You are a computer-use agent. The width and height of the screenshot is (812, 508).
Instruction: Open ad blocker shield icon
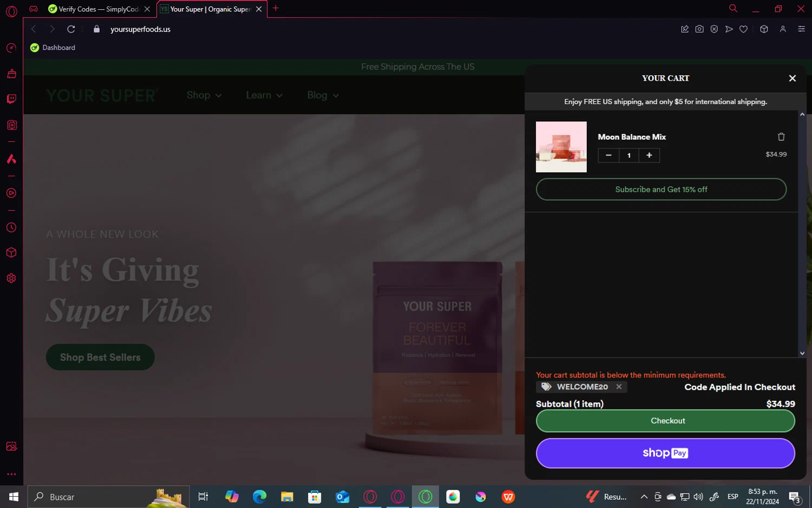[x=714, y=29]
